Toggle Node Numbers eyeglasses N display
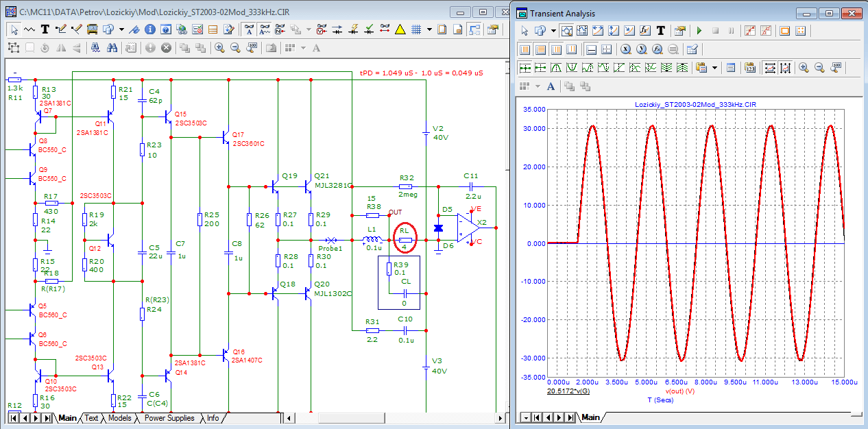868x429 pixels. [280, 30]
